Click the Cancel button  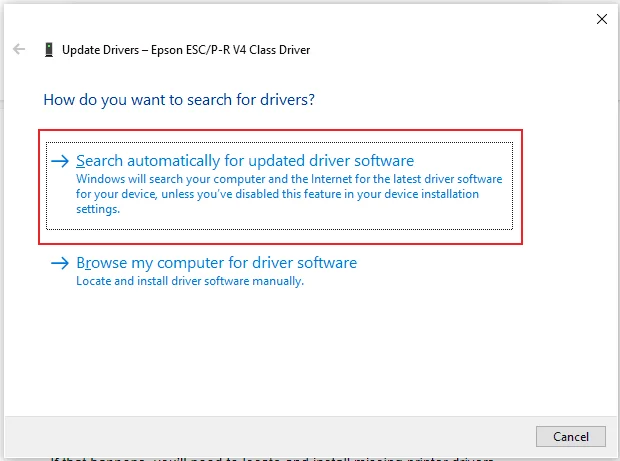(571, 436)
